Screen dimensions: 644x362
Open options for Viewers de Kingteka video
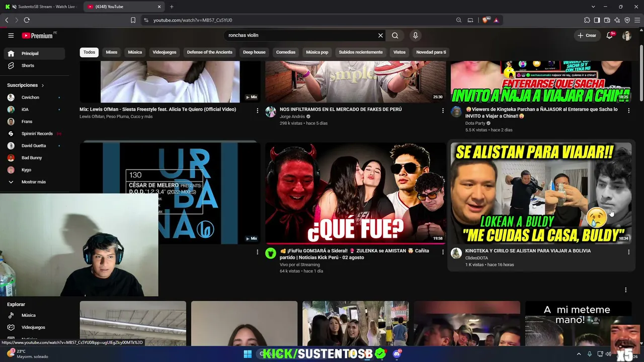pyautogui.click(x=628, y=110)
